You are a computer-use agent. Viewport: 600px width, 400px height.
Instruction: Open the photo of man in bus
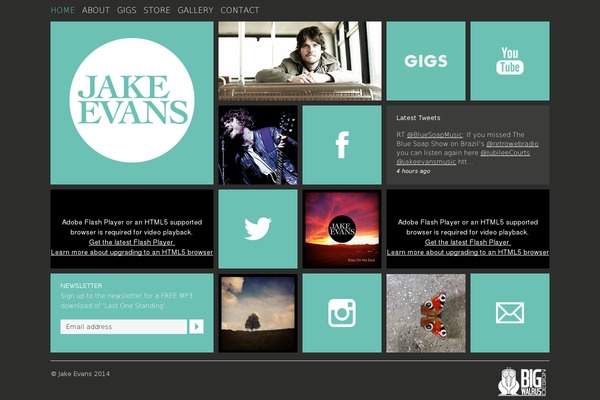[300, 61]
